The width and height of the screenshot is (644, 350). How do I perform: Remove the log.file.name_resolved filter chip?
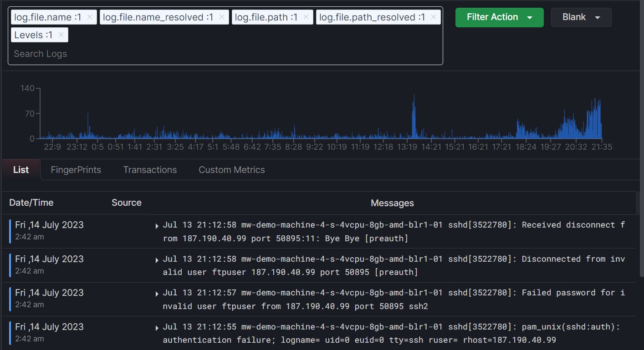click(x=221, y=17)
